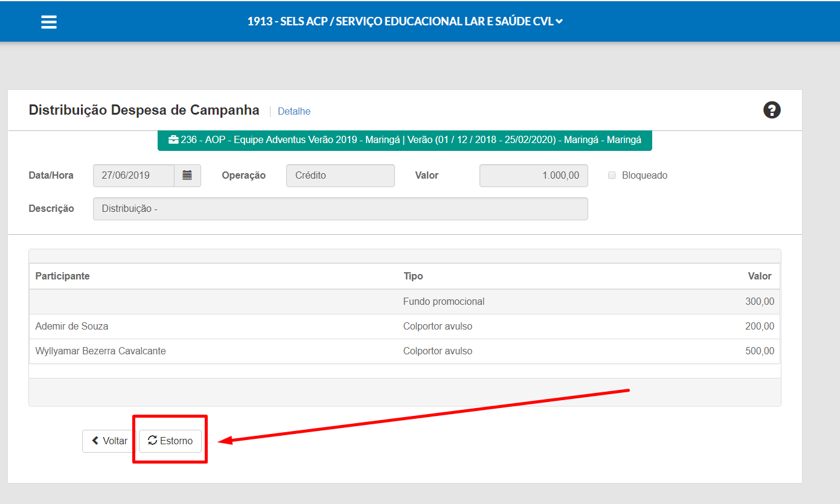The height and width of the screenshot is (504, 840).
Task: Click the Descrição field
Action: pyautogui.click(x=341, y=209)
